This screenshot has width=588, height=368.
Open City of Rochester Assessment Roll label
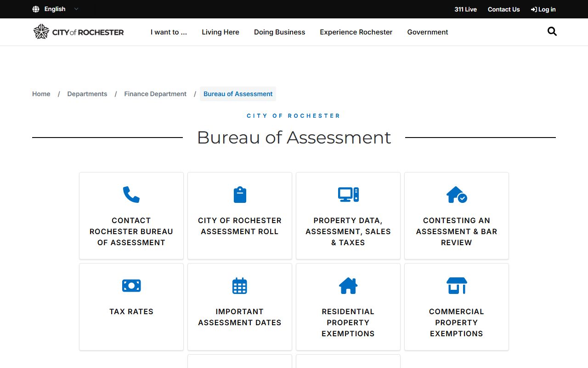[240, 226]
